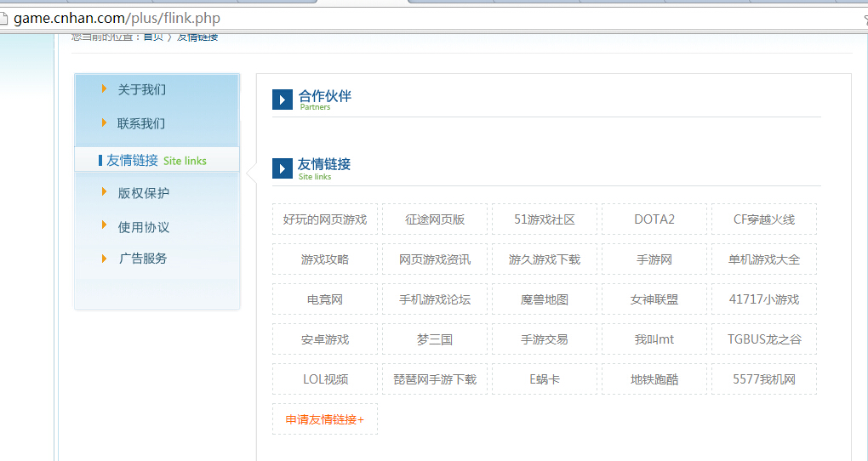The height and width of the screenshot is (461, 868).
Task: Click the orange arrow beside 关于我们
Action: (x=104, y=88)
